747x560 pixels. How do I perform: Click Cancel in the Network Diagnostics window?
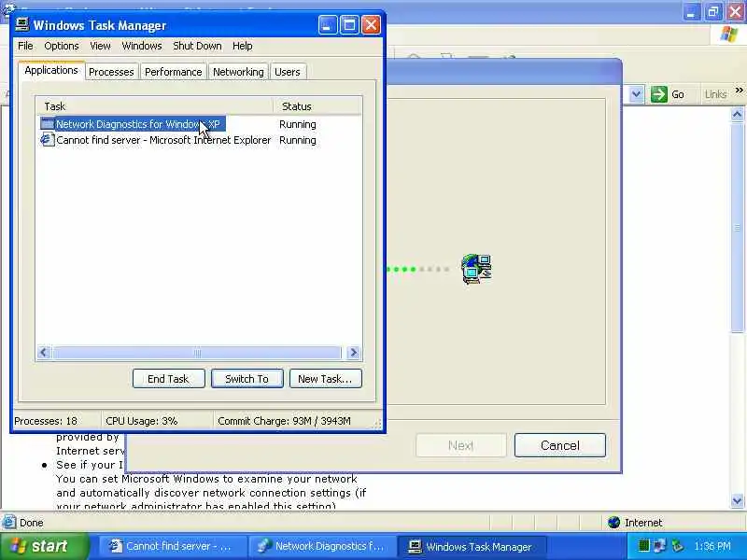560,445
